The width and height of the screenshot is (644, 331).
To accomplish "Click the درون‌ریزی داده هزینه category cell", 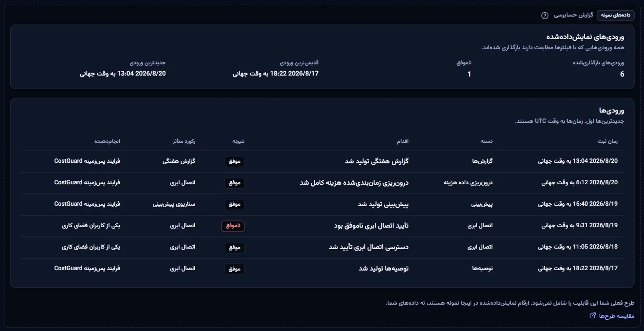I will click(468, 183).
